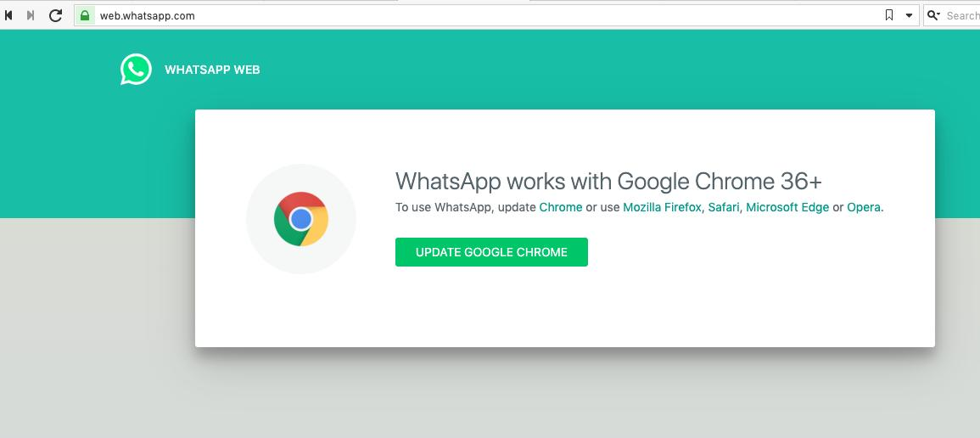Click the Opera browser link
This screenshot has width=980, height=438.
864,207
